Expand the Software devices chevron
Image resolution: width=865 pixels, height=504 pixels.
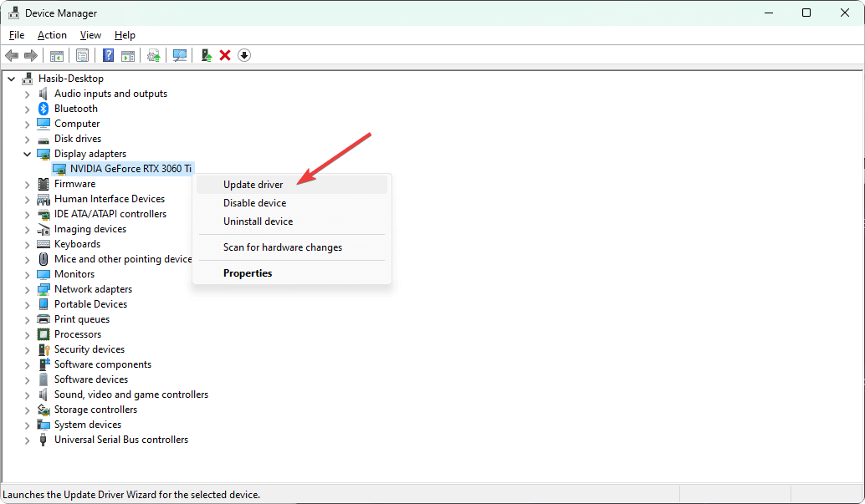(27, 379)
